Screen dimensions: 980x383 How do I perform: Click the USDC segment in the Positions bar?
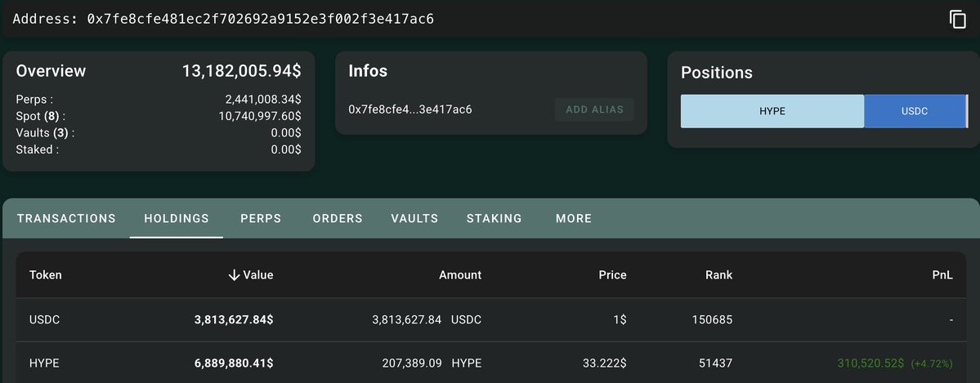pyautogui.click(x=915, y=111)
